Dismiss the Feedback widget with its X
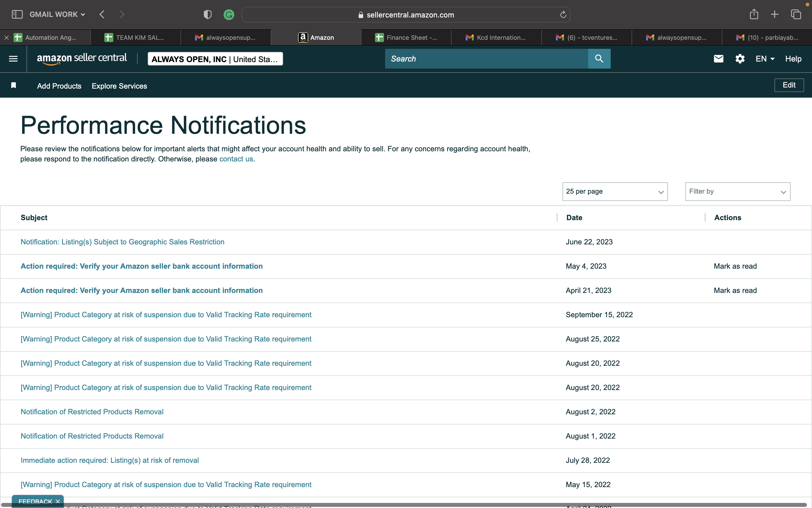 click(58, 501)
